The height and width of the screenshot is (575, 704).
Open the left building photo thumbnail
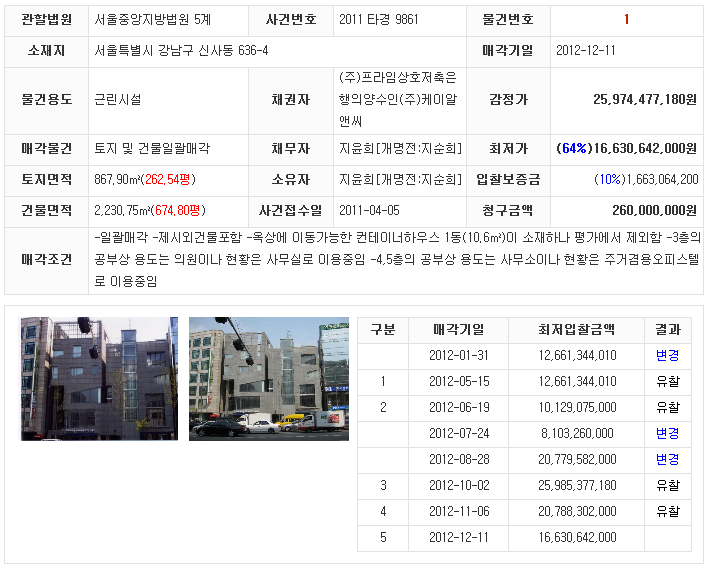[x=99, y=379]
